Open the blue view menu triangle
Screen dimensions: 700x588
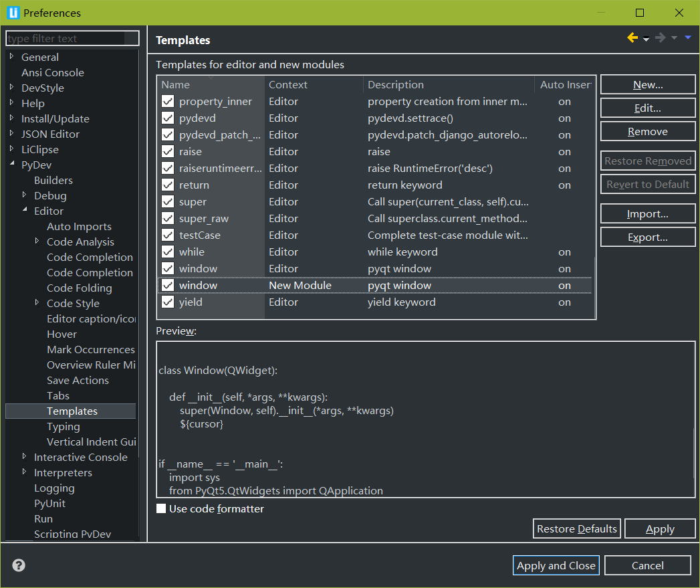click(x=688, y=37)
